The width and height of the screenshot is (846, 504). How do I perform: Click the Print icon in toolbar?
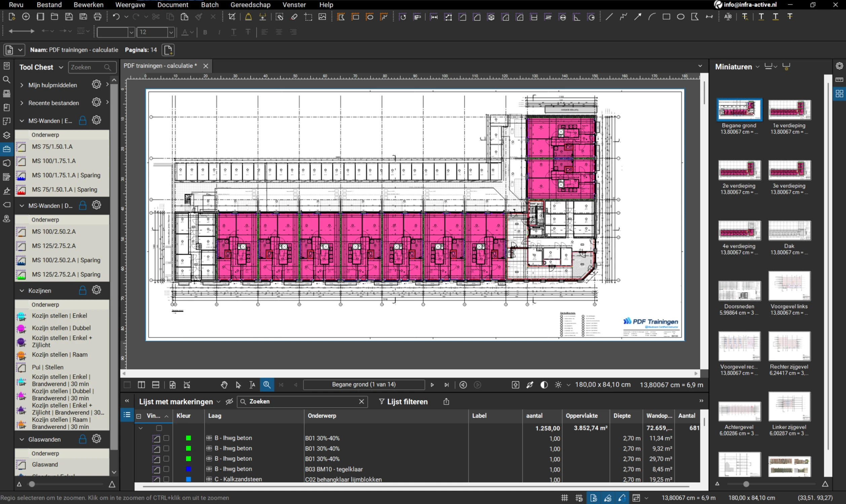point(98,17)
